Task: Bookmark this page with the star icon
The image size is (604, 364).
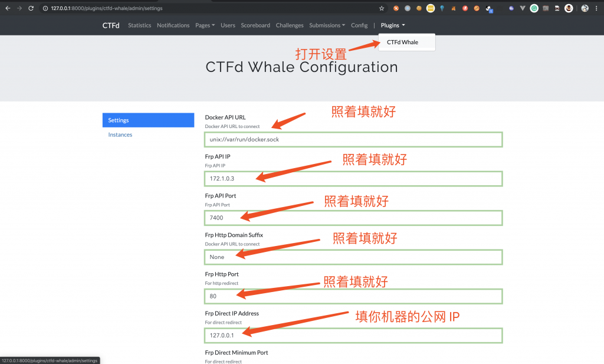Action: pyautogui.click(x=382, y=8)
